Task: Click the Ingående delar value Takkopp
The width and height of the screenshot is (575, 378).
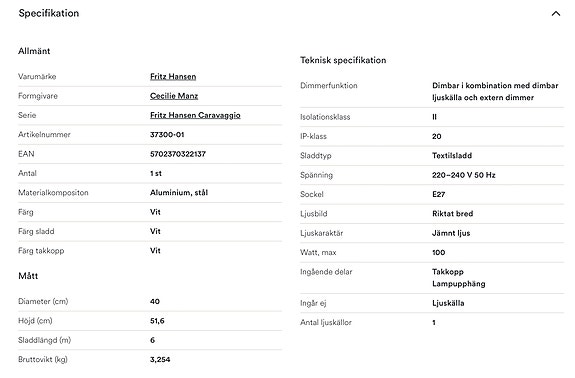Action: tap(448, 272)
